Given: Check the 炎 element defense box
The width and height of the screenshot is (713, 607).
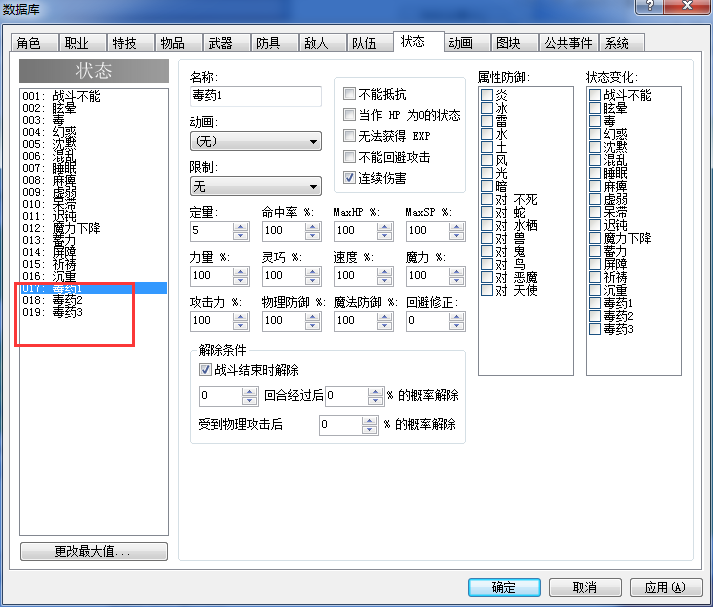Looking at the screenshot, I should [x=487, y=95].
